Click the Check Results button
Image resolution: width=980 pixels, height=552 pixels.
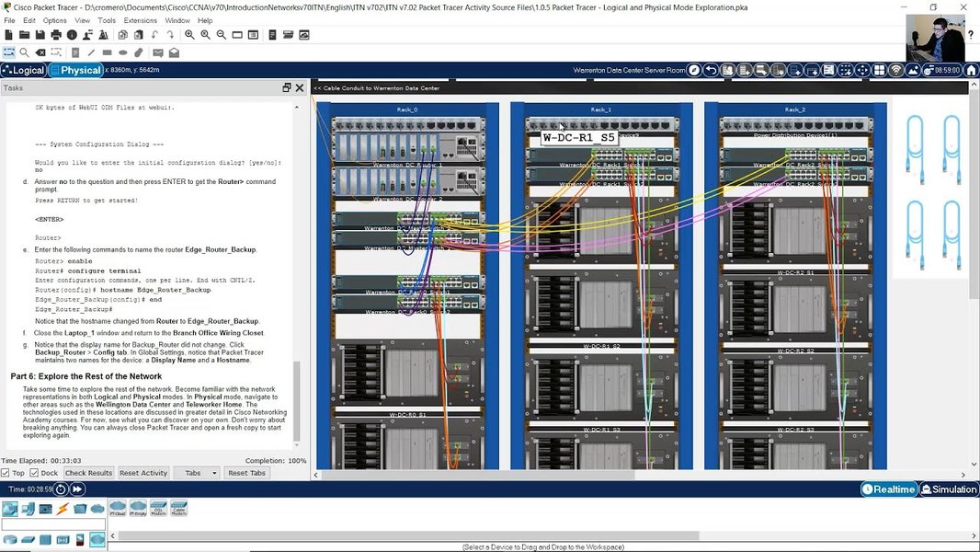pyautogui.click(x=89, y=473)
